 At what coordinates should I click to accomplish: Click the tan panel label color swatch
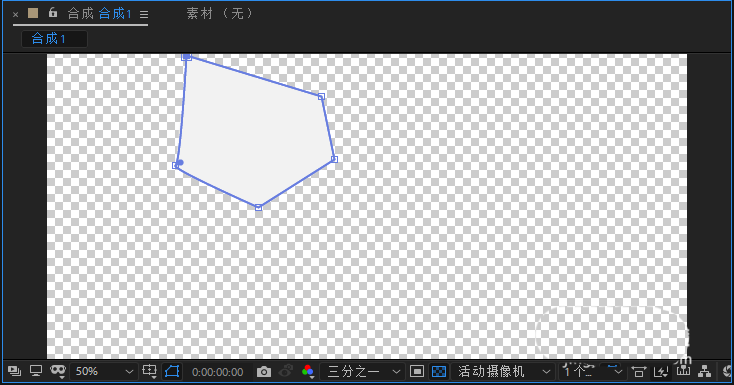33,13
